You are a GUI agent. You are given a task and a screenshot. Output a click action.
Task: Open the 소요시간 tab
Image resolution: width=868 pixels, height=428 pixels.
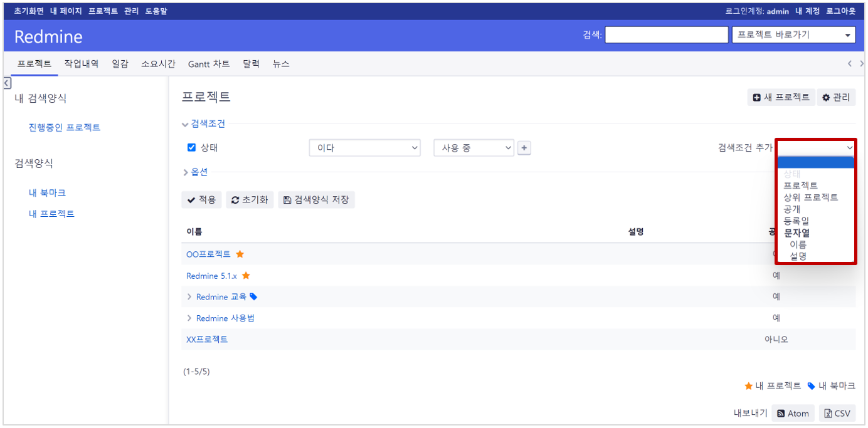pyautogui.click(x=158, y=64)
